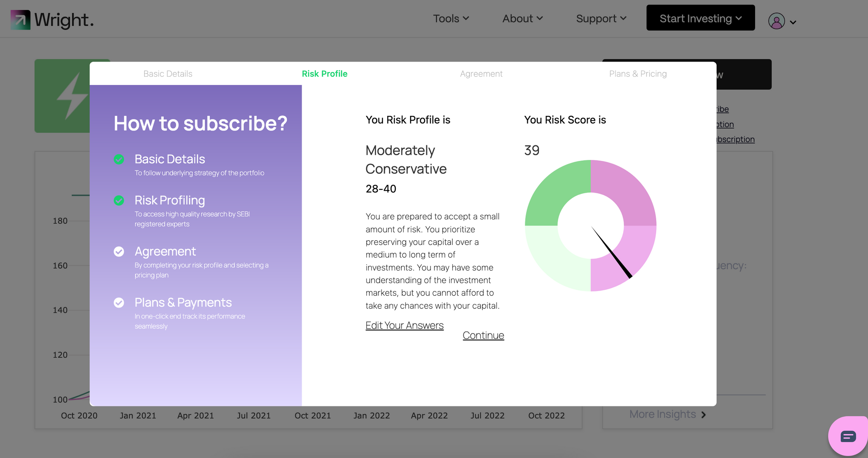
Task: Open the user account avatar icon
Action: tap(776, 21)
